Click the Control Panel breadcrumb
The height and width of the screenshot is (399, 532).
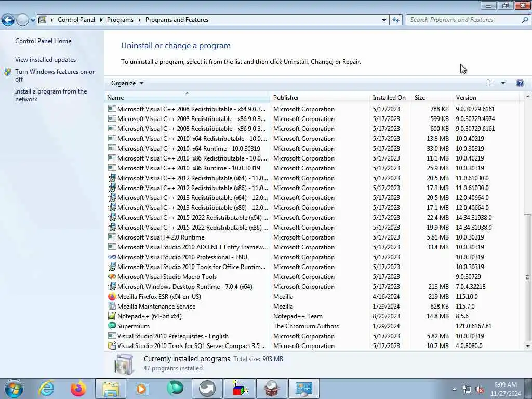click(x=76, y=20)
